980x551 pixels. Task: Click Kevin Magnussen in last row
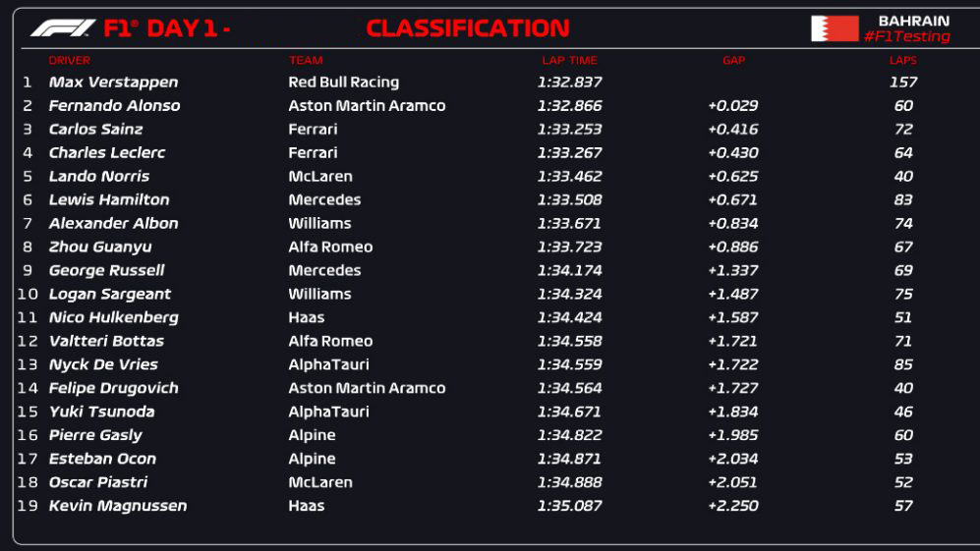click(x=118, y=506)
